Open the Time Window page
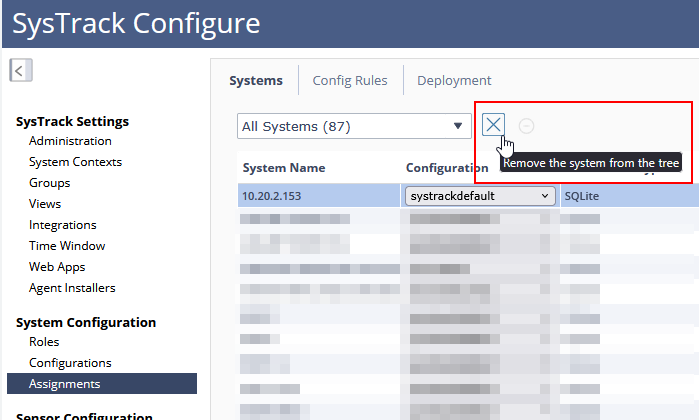 [x=67, y=246]
